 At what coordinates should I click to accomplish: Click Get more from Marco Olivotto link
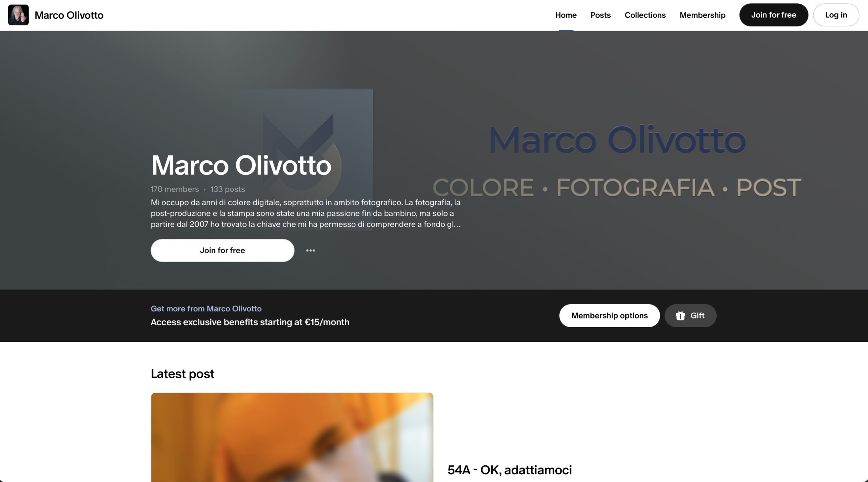tap(206, 309)
